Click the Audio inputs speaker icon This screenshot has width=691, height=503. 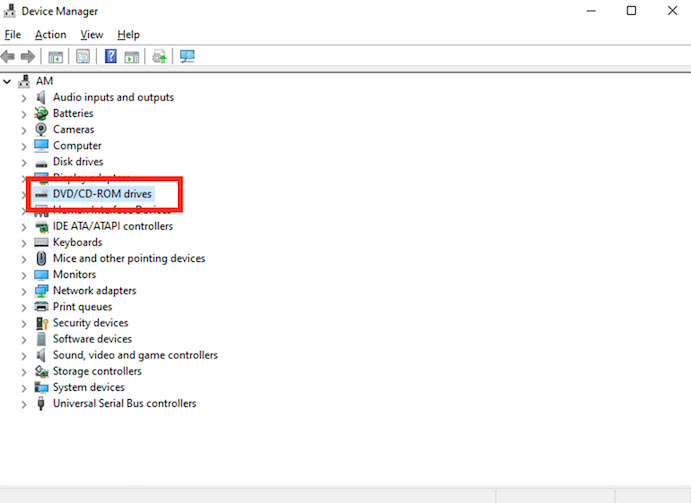(x=41, y=97)
